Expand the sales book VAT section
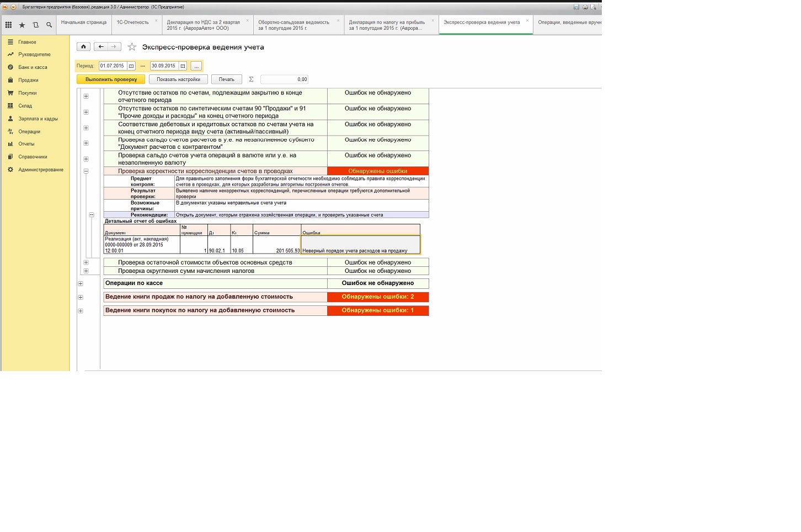 (81, 298)
